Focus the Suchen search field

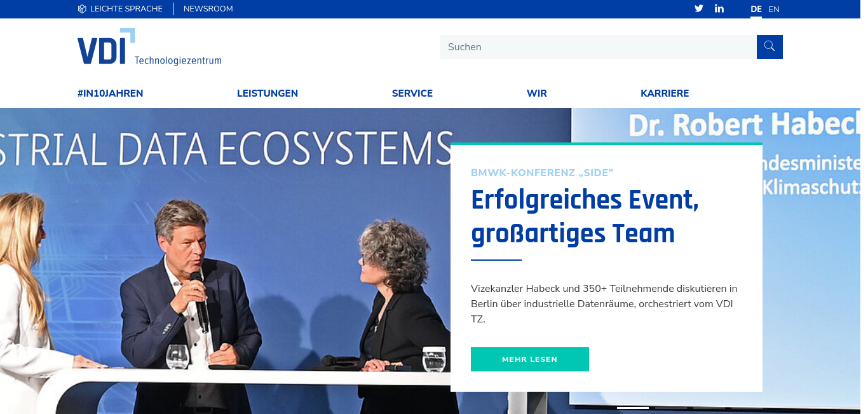pos(598,47)
